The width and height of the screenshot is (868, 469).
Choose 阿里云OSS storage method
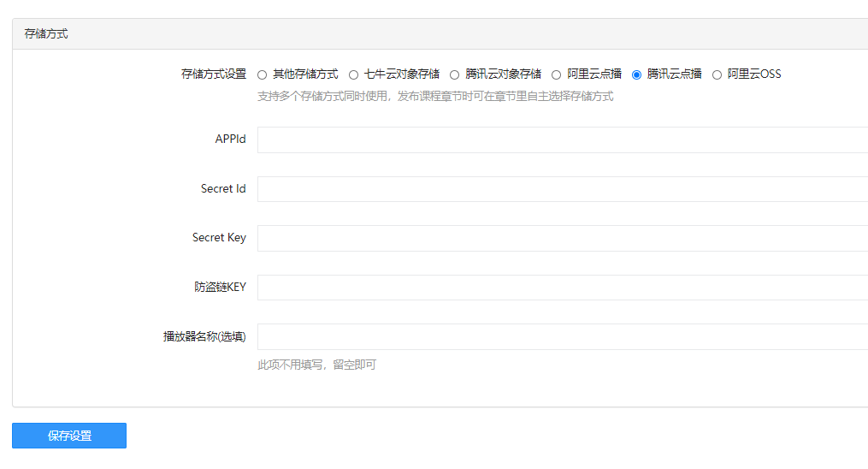(x=717, y=74)
